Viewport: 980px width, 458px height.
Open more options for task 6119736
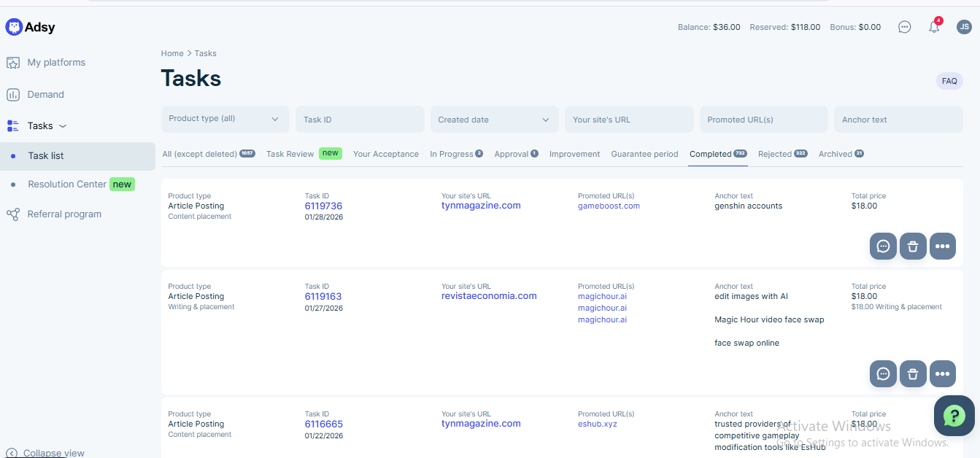[x=942, y=247]
